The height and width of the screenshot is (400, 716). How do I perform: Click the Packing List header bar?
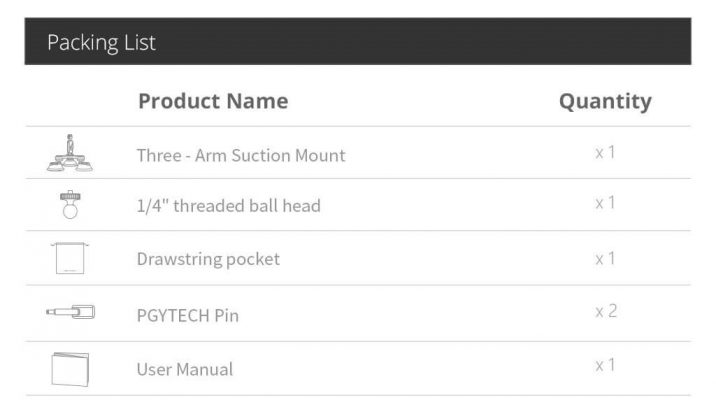tap(358, 41)
